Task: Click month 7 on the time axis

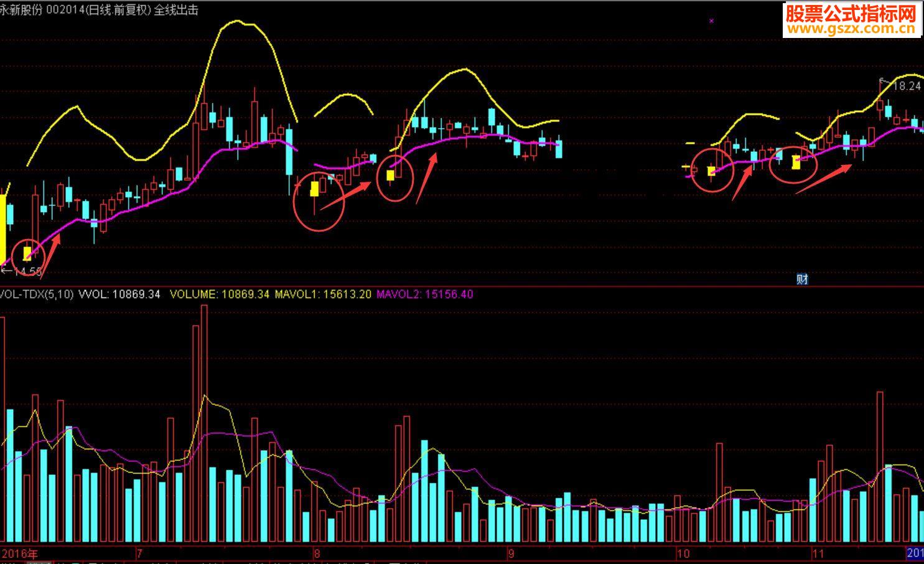Action: pyautogui.click(x=139, y=553)
